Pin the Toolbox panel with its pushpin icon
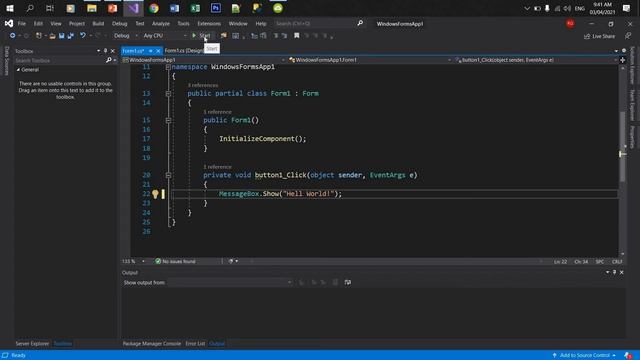The image size is (640, 360). pyautogui.click(x=105, y=51)
